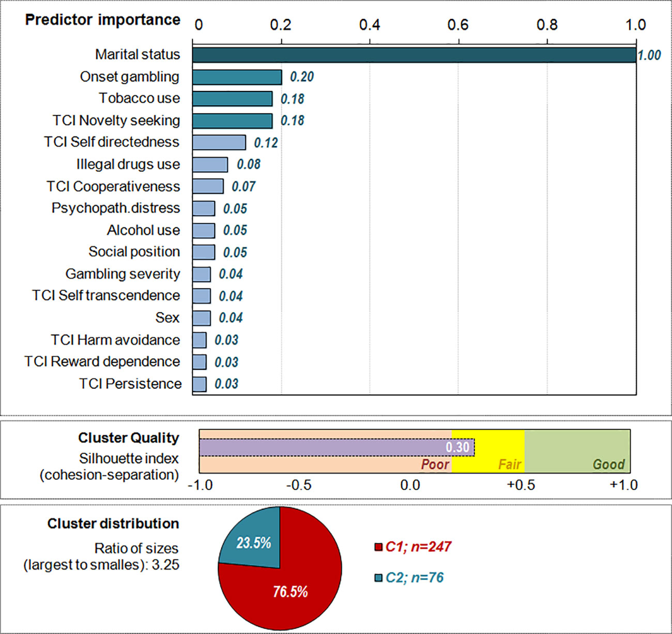Click the 'Poor' quality zone label

click(x=435, y=464)
